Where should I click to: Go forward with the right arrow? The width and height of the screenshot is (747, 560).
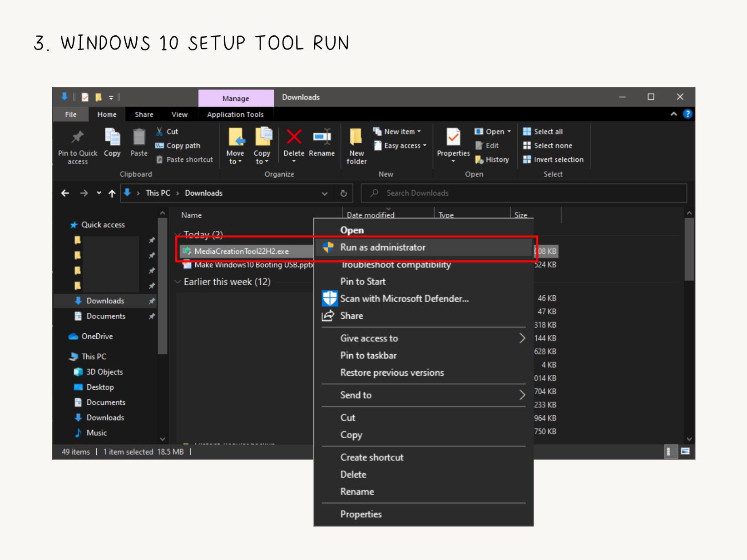[84, 193]
